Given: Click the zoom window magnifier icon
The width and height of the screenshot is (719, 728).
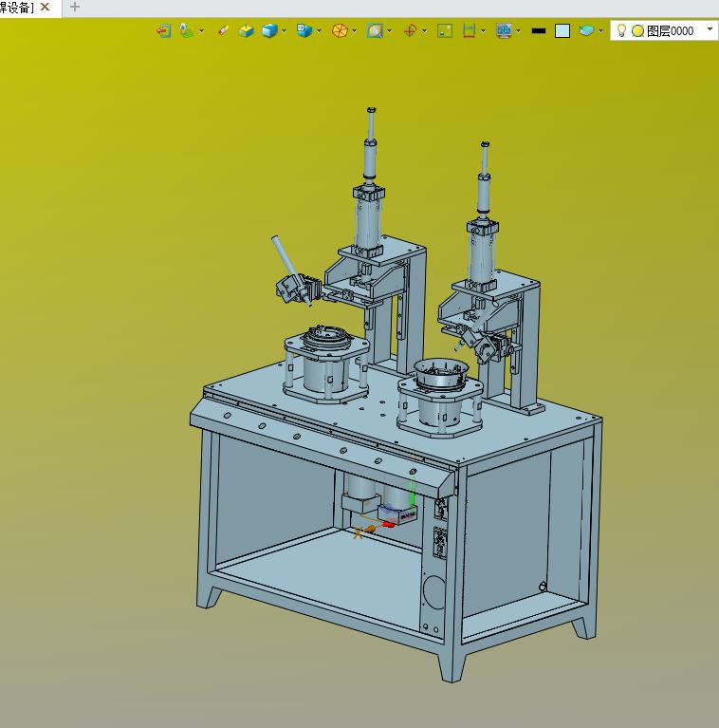Looking at the screenshot, I should pyautogui.click(x=375, y=30).
